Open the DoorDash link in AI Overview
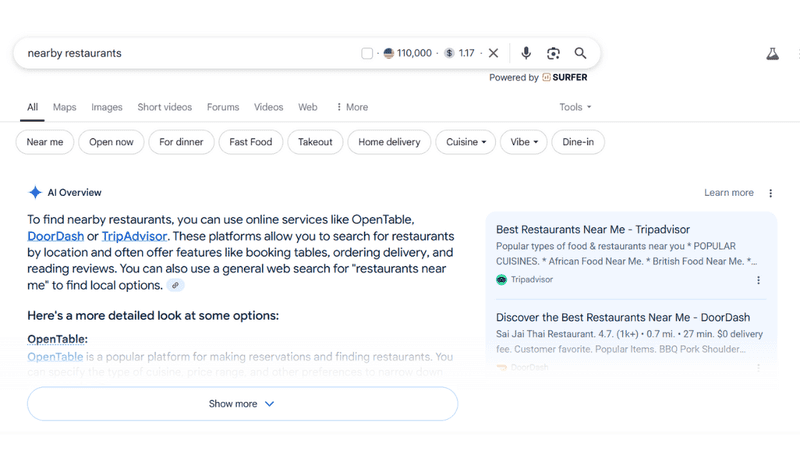 click(56, 236)
